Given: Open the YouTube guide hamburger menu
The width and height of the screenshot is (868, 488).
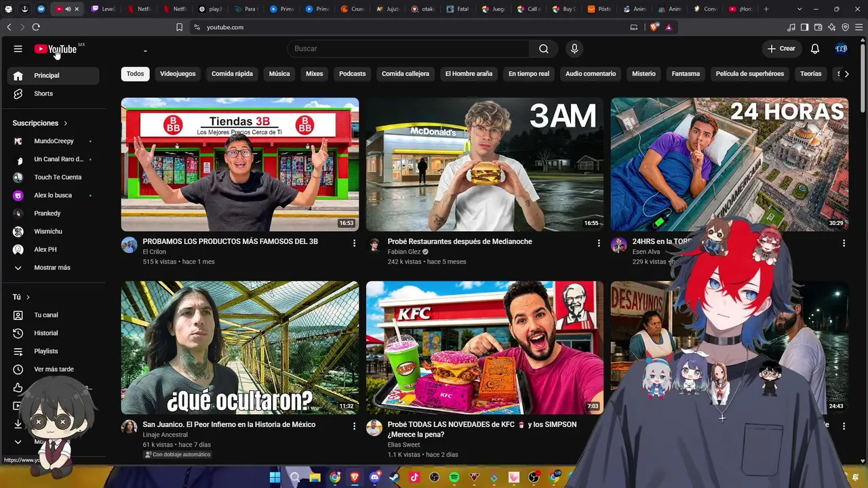Looking at the screenshot, I should (x=18, y=49).
